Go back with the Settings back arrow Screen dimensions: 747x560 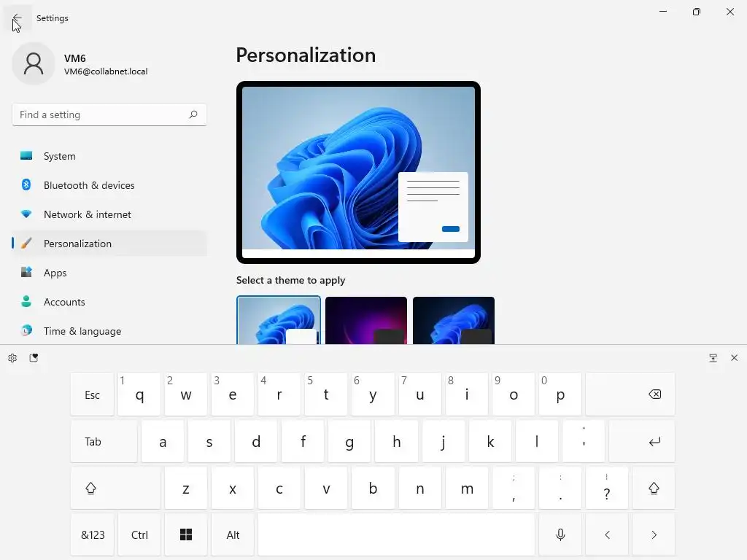point(17,18)
